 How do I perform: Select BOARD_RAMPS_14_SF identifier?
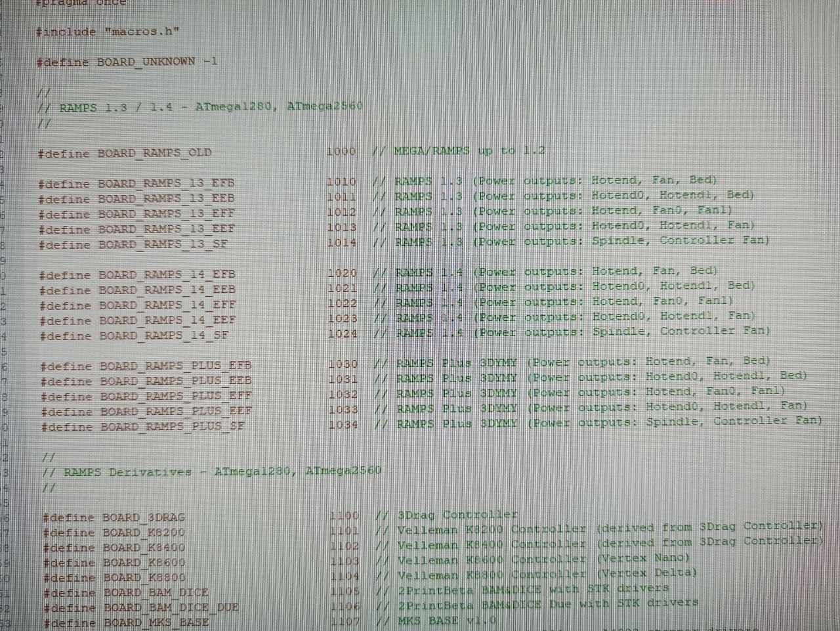pos(165,336)
